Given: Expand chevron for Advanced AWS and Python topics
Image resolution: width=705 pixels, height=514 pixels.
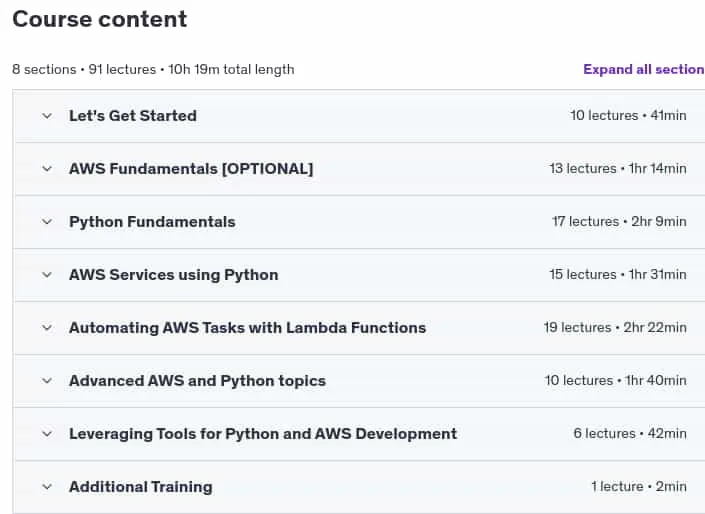Looking at the screenshot, I should pos(47,381).
